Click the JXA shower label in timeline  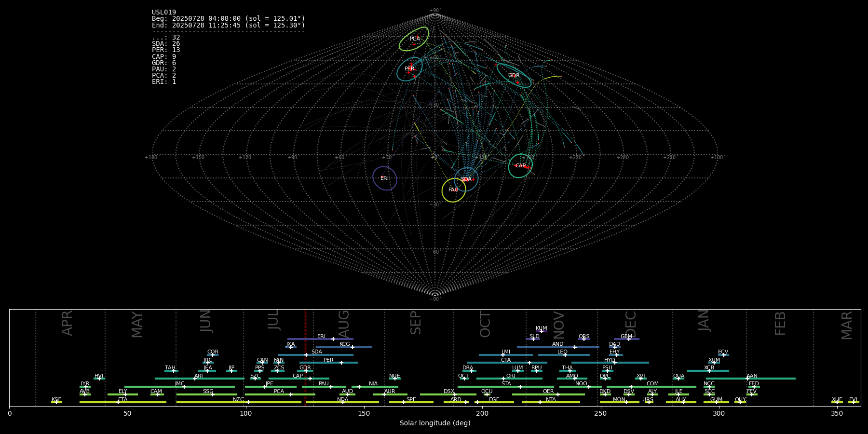click(290, 344)
